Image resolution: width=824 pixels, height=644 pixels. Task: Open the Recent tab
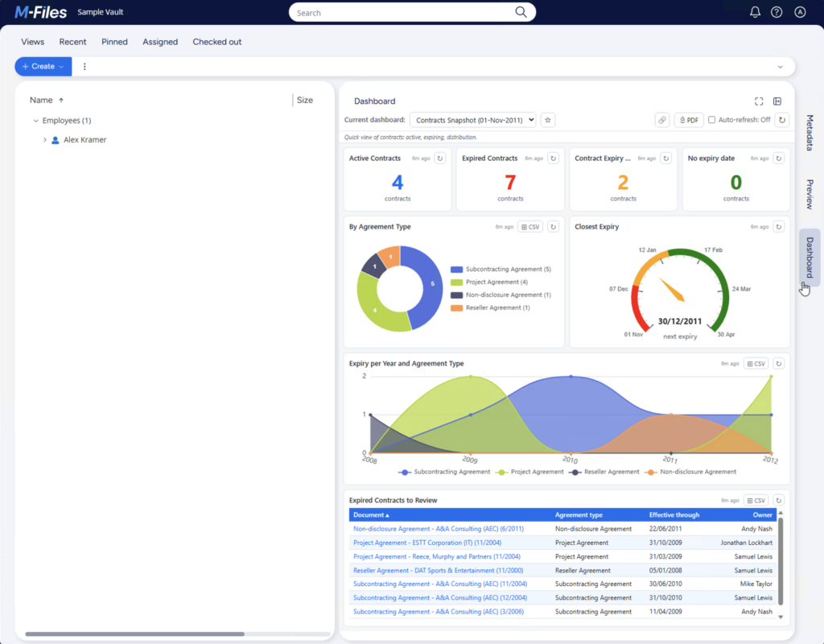72,42
